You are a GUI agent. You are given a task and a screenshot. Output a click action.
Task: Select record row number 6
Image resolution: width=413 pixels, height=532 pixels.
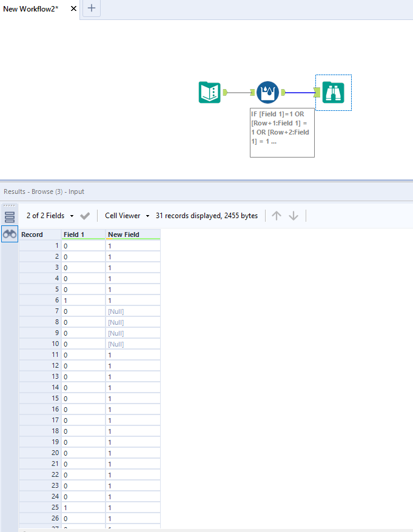pyautogui.click(x=40, y=301)
